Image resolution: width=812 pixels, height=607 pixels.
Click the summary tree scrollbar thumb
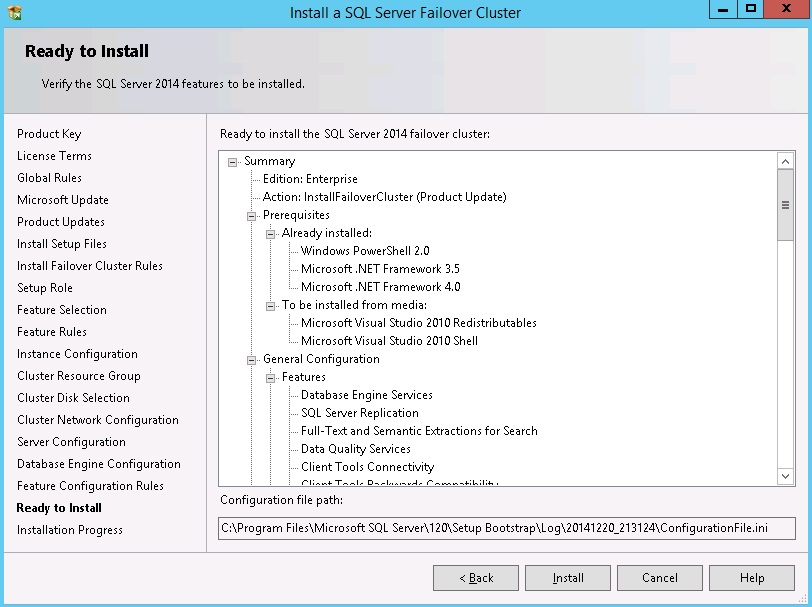[785, 205]
